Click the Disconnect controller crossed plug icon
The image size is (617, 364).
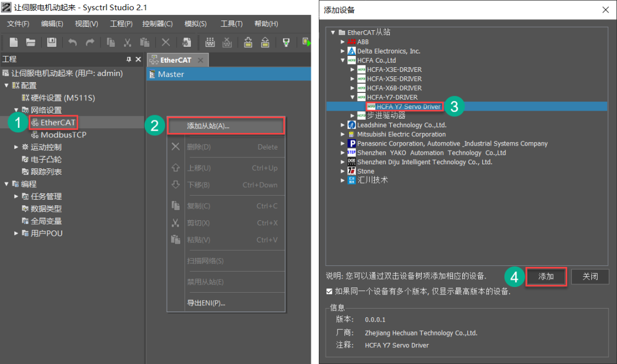[227, 42]
